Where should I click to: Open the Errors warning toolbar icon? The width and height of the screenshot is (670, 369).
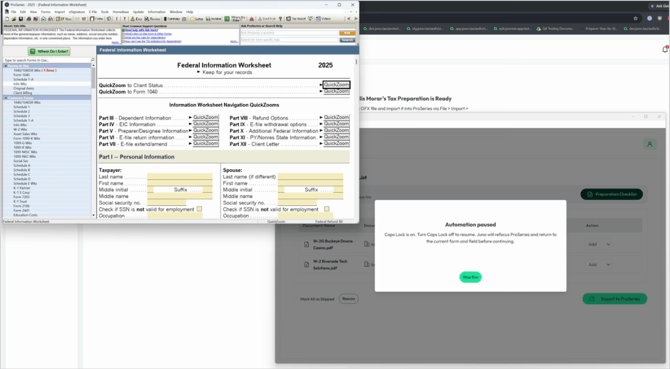136,19
